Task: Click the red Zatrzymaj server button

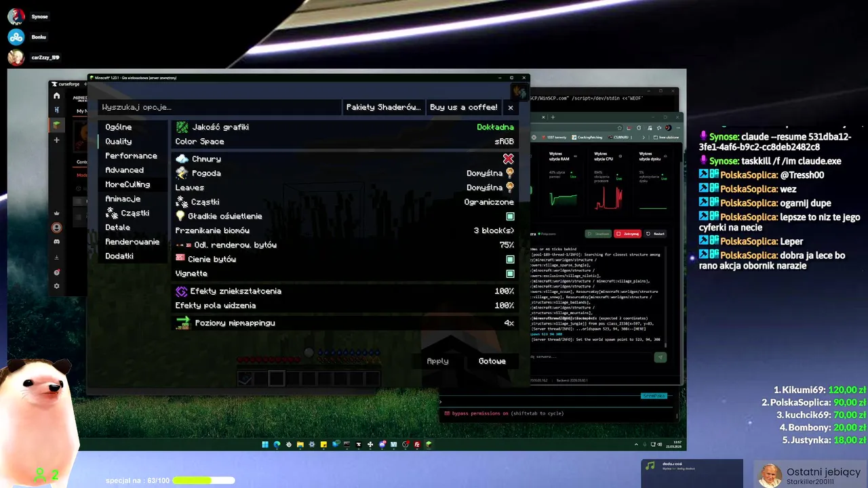Action: tap(627, 234)
